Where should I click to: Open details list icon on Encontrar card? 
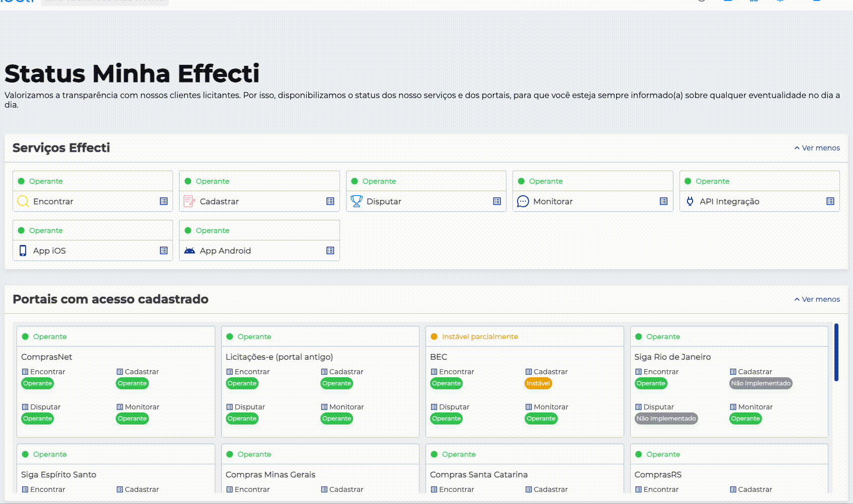point(163,201)
